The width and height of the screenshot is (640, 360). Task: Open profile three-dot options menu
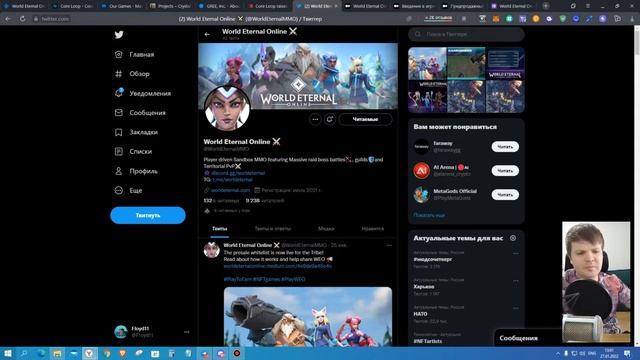coord(315,119)
